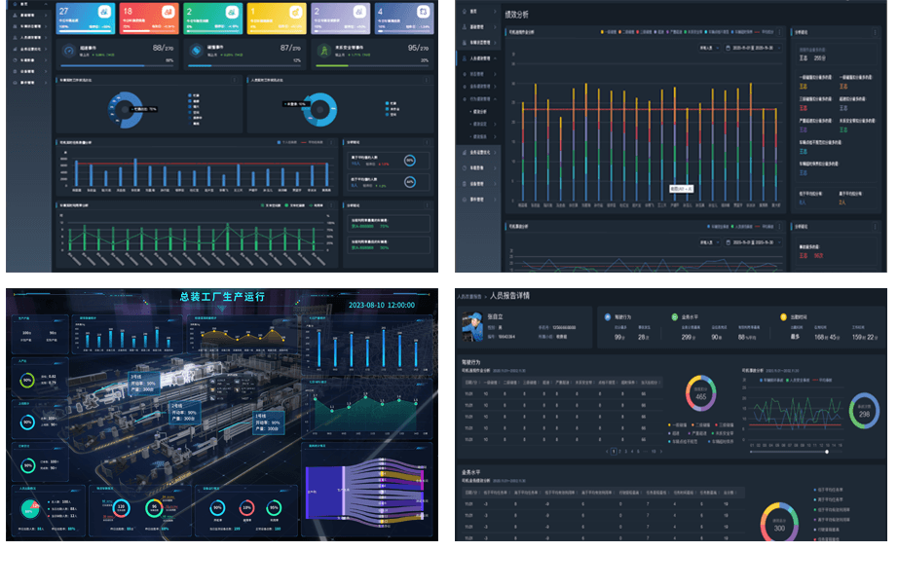
Task: Open the date range picker above the performance chart
Action: tap(751, 46)
